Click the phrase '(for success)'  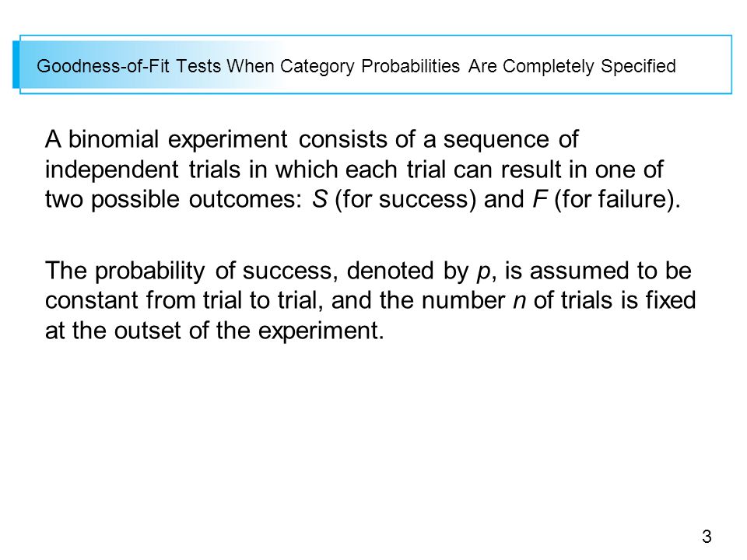pos(405,200)
